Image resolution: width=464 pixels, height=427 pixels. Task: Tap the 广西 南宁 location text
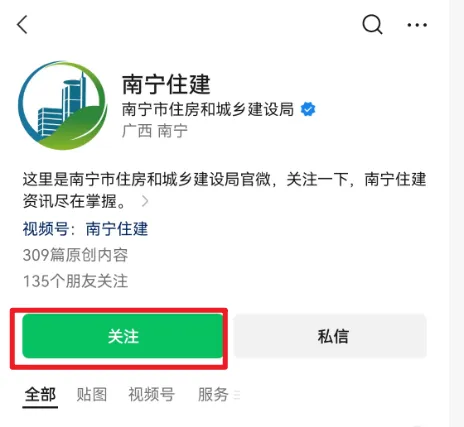[155, 131]
